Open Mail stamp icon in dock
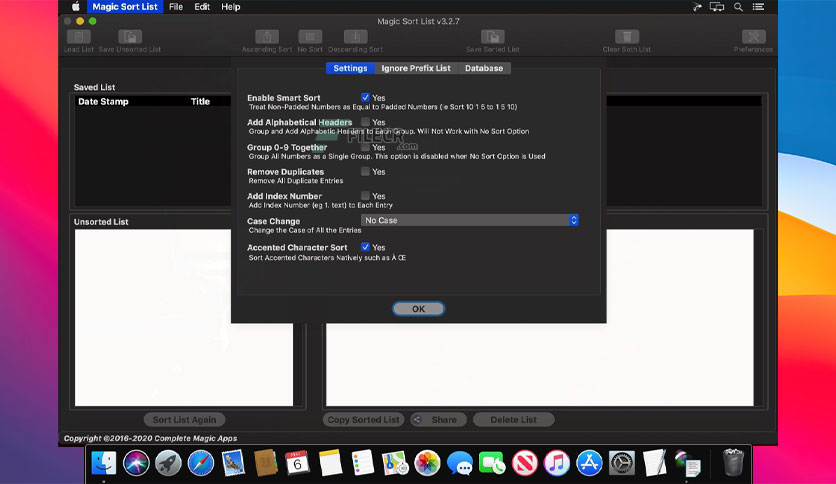 pyautogui.click(x=233, y=463)
